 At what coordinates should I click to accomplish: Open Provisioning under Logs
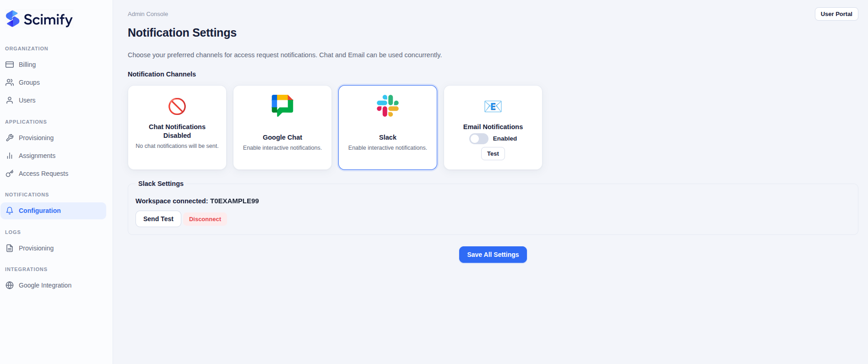click(x=53, y=248)
